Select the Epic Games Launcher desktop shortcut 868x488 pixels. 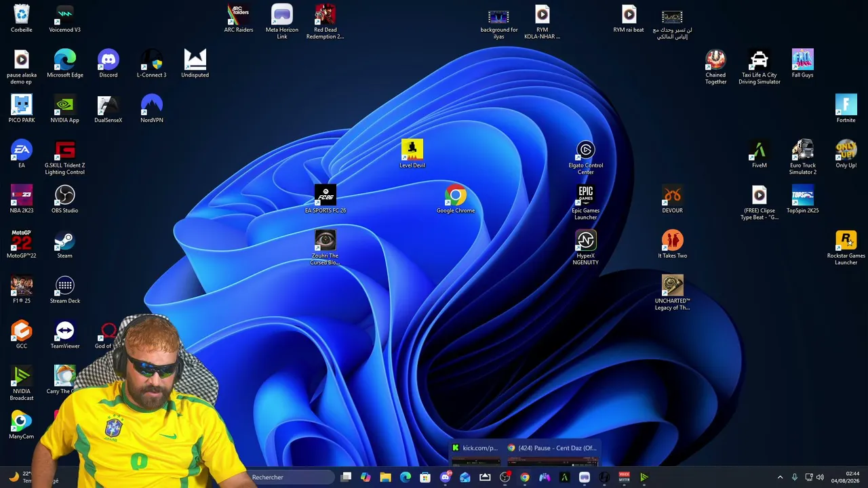[586, 203]
